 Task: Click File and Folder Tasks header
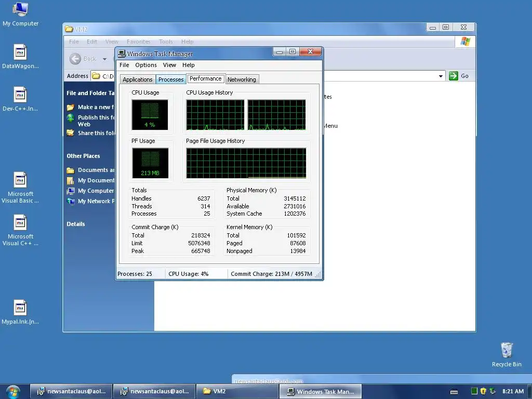pos(90,93)
